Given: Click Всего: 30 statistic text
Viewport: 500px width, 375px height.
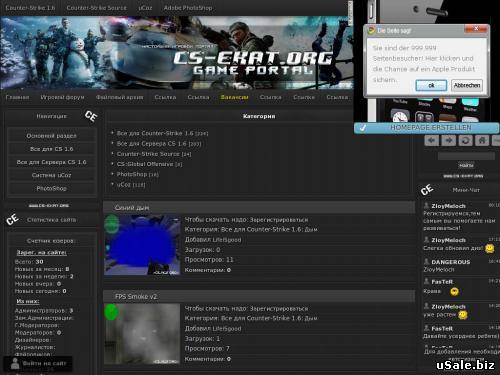Looking at the screenshot, I should point(29,262).
